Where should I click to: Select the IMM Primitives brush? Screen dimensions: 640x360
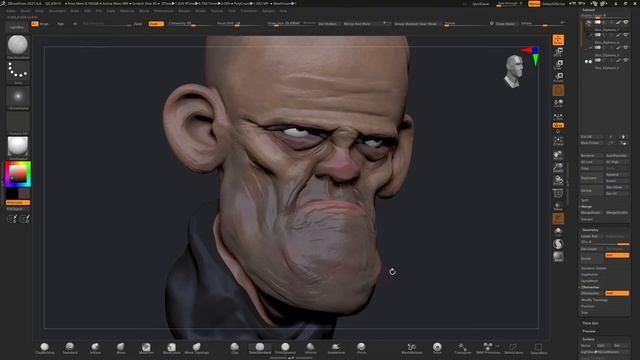(x=488, y=348)
